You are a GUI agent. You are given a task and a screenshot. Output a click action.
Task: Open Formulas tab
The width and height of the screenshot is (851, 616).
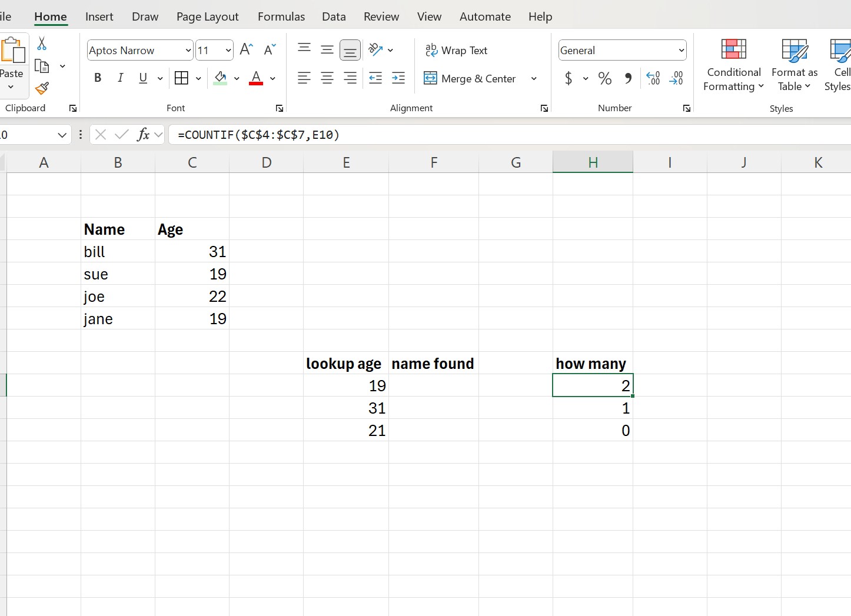coord(281,16)
